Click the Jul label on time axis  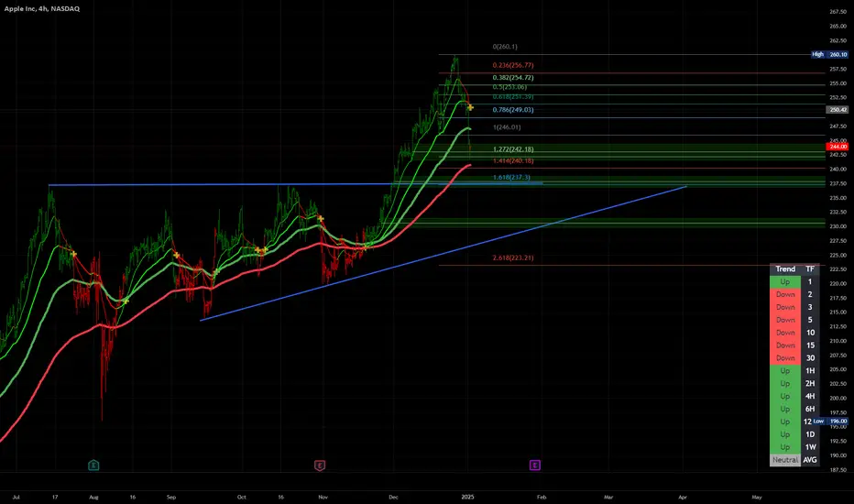point(16,497)
